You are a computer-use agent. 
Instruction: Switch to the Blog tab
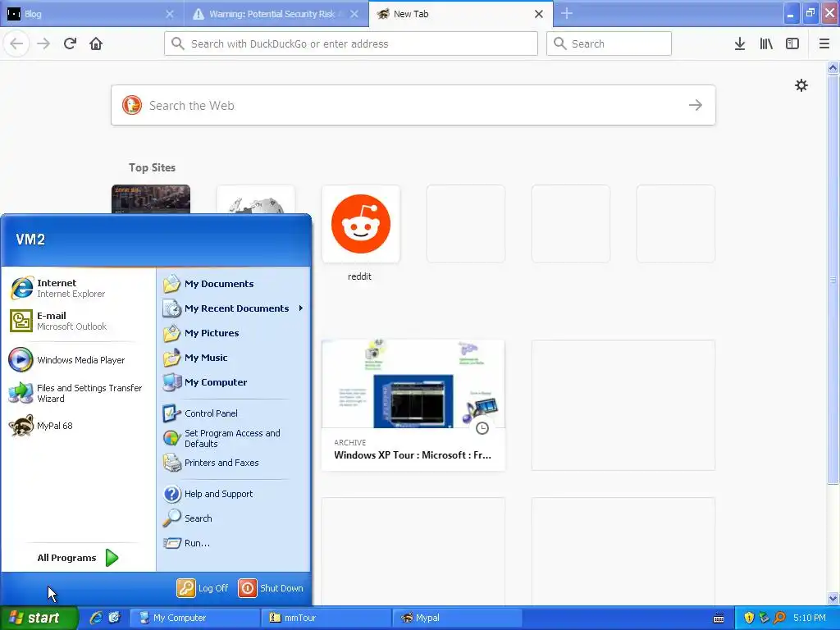coord(91,14)
